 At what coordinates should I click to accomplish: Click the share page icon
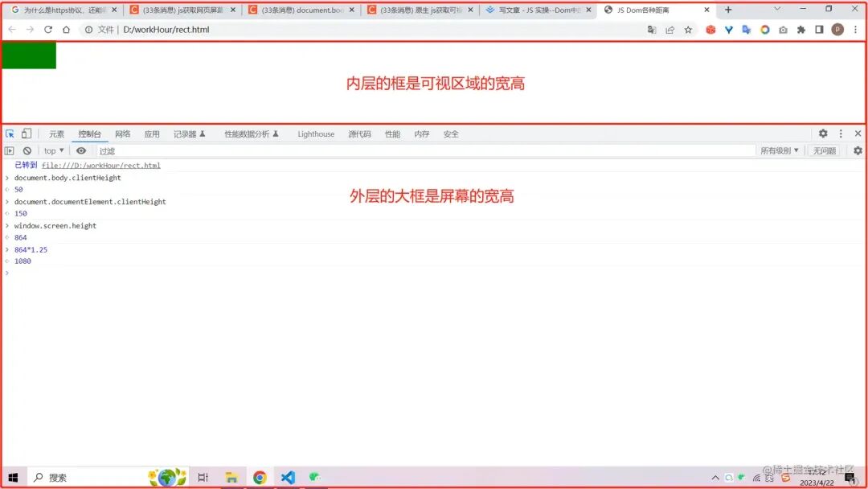[669, 29]
